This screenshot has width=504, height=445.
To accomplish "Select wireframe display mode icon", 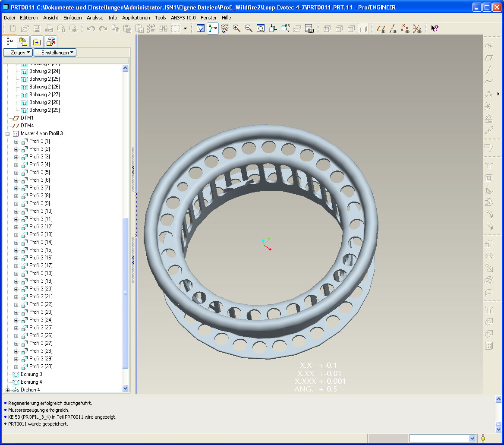I will pos(327,28).
